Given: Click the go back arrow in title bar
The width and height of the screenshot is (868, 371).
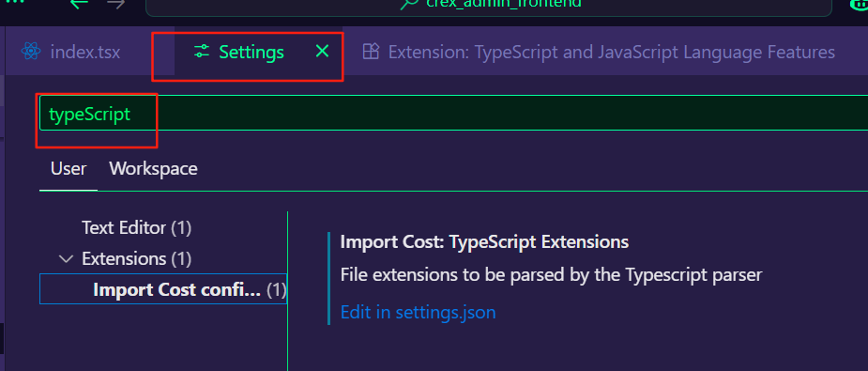Looking at the screenshot, I should point(79,4).
